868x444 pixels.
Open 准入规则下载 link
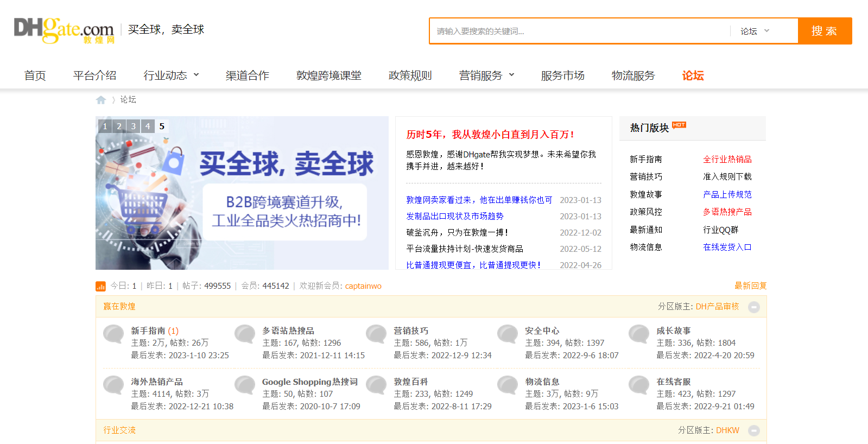click(x=727, y=176)
